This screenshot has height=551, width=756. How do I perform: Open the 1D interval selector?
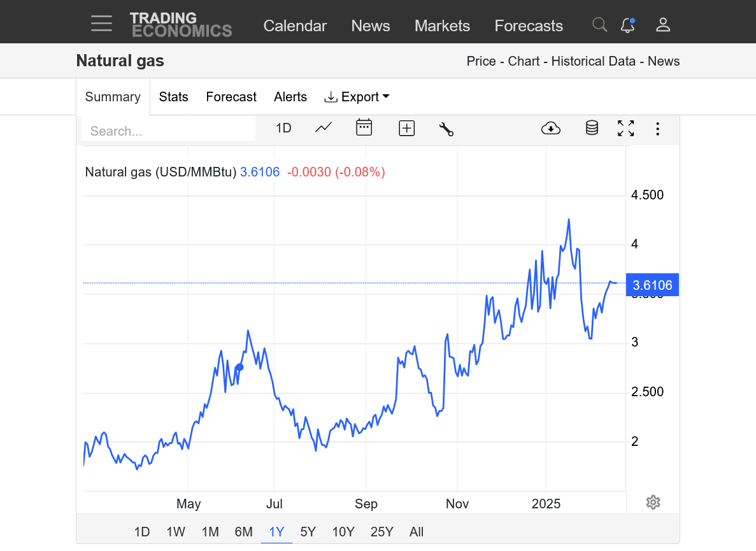click(283, 128)
